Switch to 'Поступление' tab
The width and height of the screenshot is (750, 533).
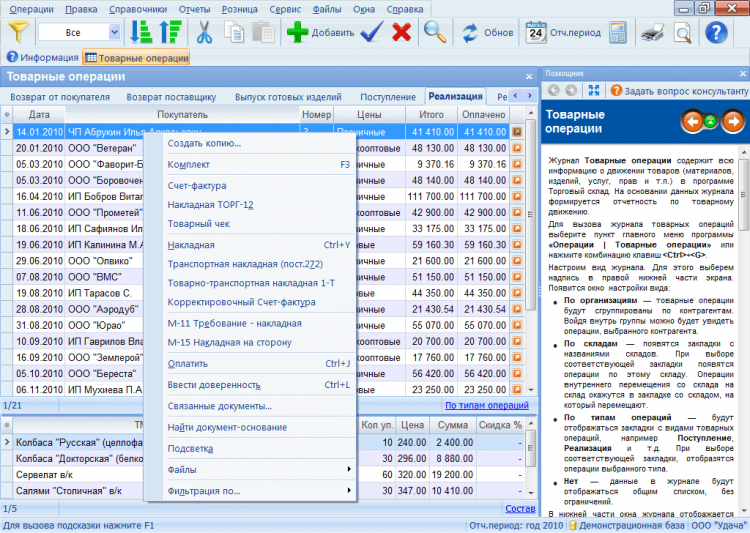click(x=388, y=97)
